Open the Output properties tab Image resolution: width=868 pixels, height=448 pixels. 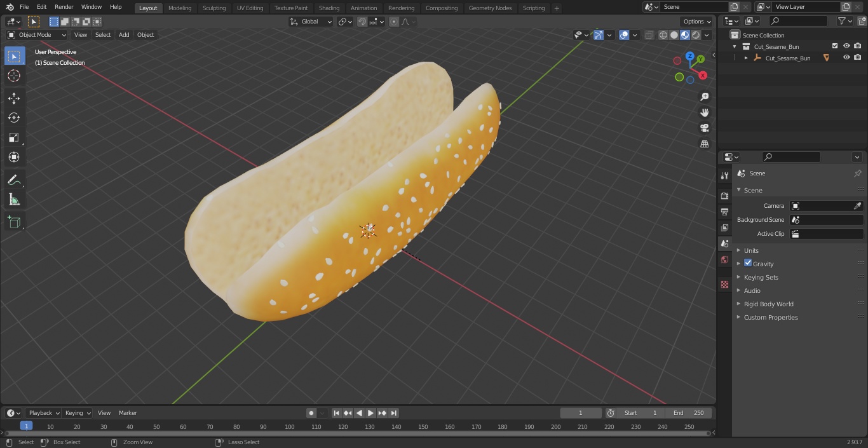[724, 212]
